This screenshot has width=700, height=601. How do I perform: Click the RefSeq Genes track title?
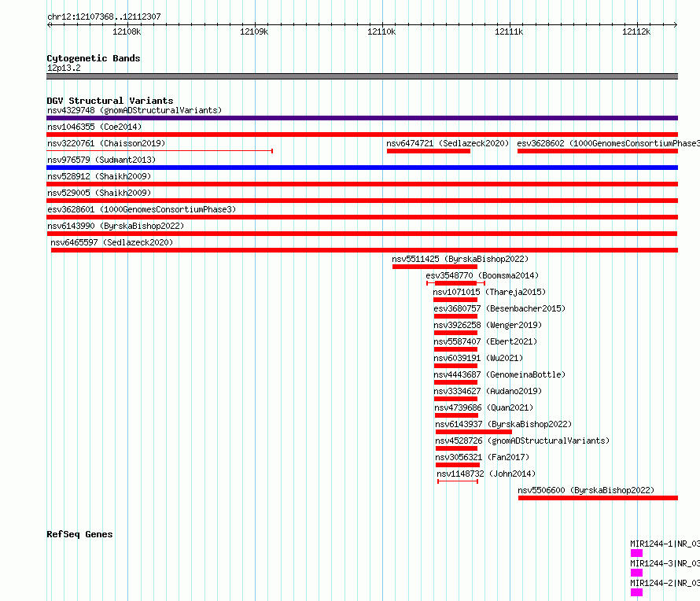pos(79,534)
